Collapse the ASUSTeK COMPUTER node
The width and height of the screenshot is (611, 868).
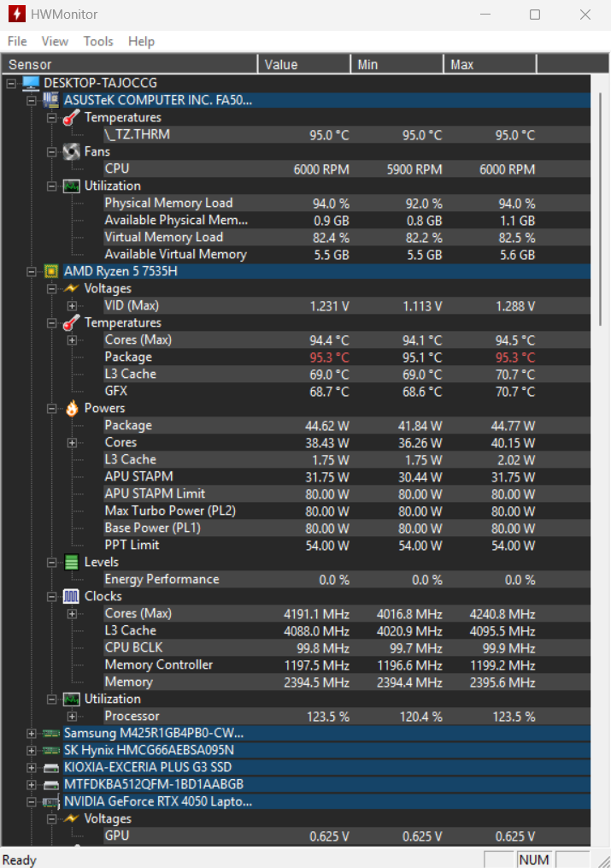(32, 100)
